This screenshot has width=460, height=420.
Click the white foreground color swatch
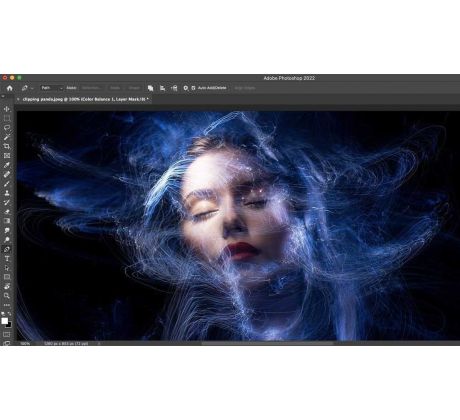[x=4, y=321]
